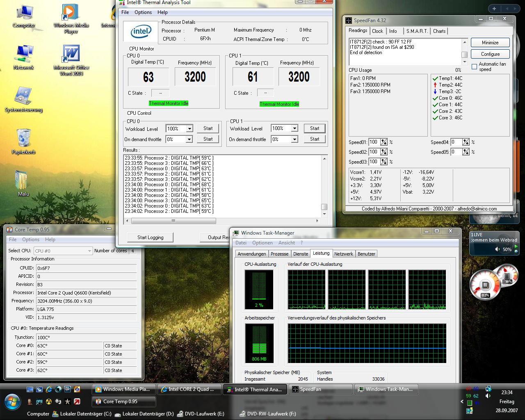The image size is (525, 420).
Task: Click the Intel logo in Thermal Analysis Tool
Action: coord(141,32)
